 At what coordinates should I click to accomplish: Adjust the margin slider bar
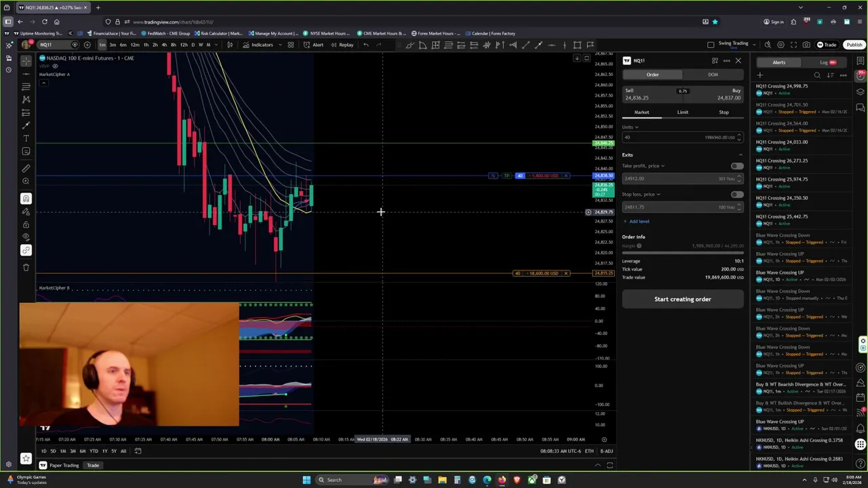pyautogui.click(x=682, y=251)
